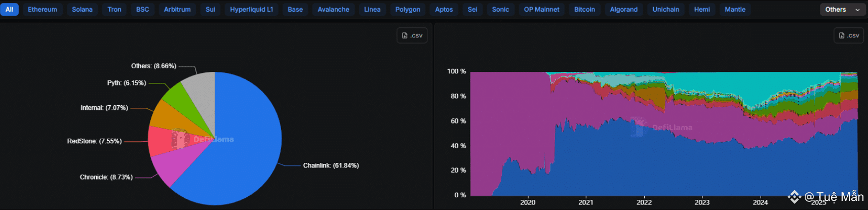Choose the Algorand chain filter
Viewport: 868px width, 210px height.
(624, 10)
